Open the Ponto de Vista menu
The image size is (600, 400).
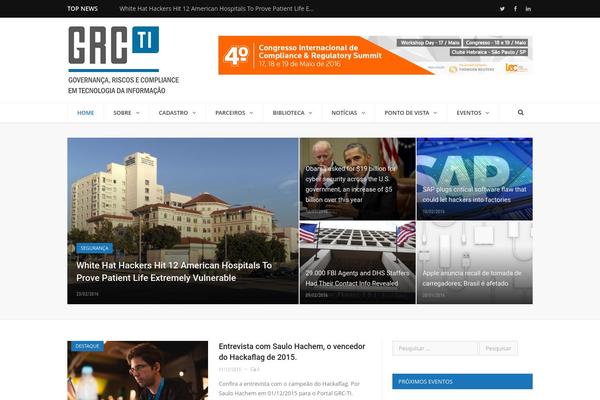click(x=410, y=113)
